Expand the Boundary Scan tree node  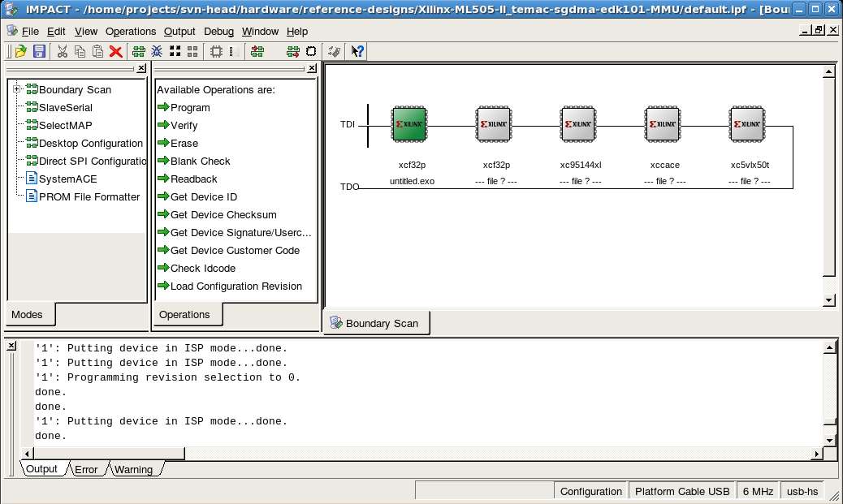coord(16,89)
